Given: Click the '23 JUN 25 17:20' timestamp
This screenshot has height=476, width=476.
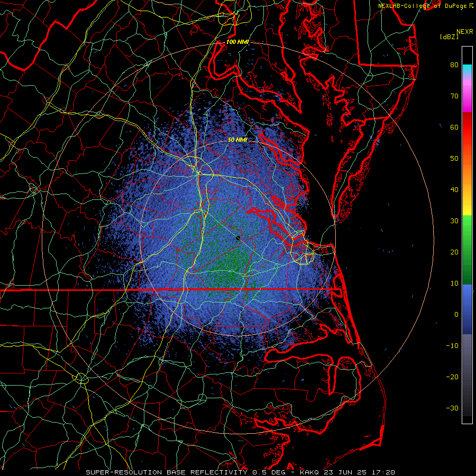Looking at the screenshot, I should point(360,472).
